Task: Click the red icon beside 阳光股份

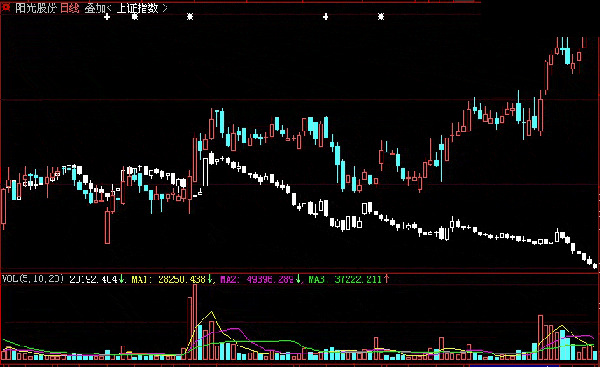Action: click(x=6, y=7)
